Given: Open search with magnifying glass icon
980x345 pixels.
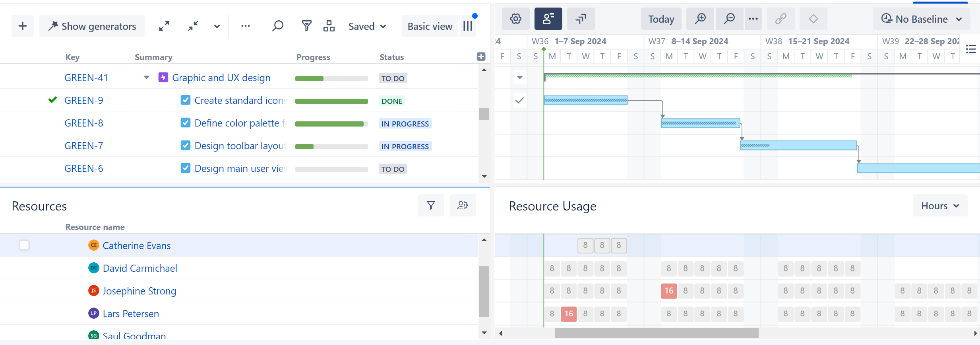Looking at the screenshot, I should pos(277,26).
